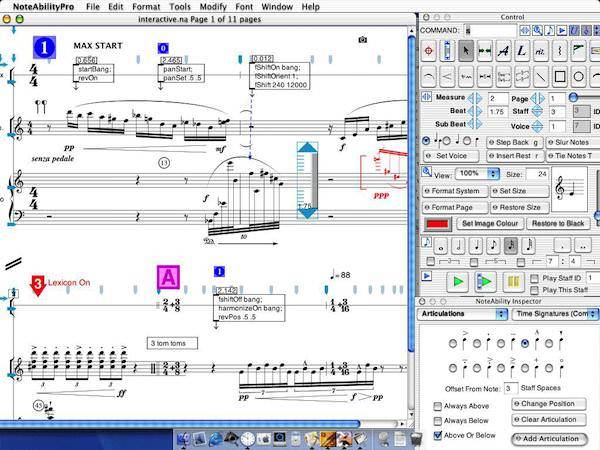Enable Play This Staff checkbox
Screen dimensions: 600x450
[534, 290]
